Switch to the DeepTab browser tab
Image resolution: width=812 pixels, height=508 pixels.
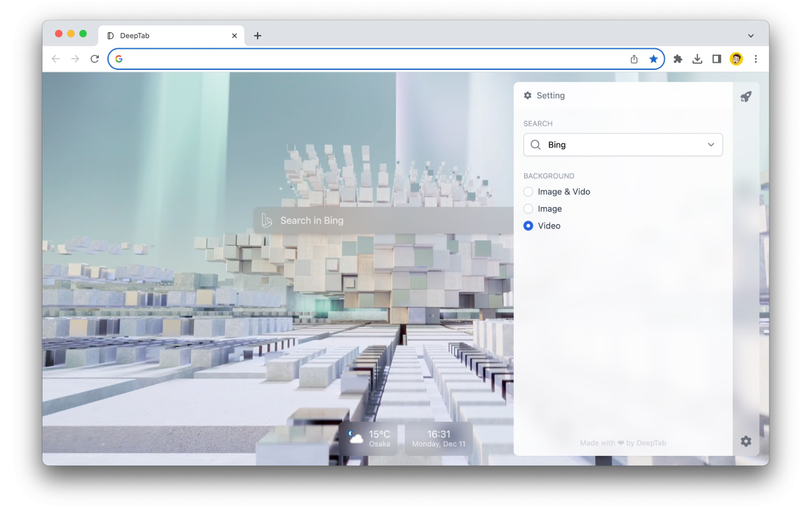pyautogui.click(x=164, y=36)
